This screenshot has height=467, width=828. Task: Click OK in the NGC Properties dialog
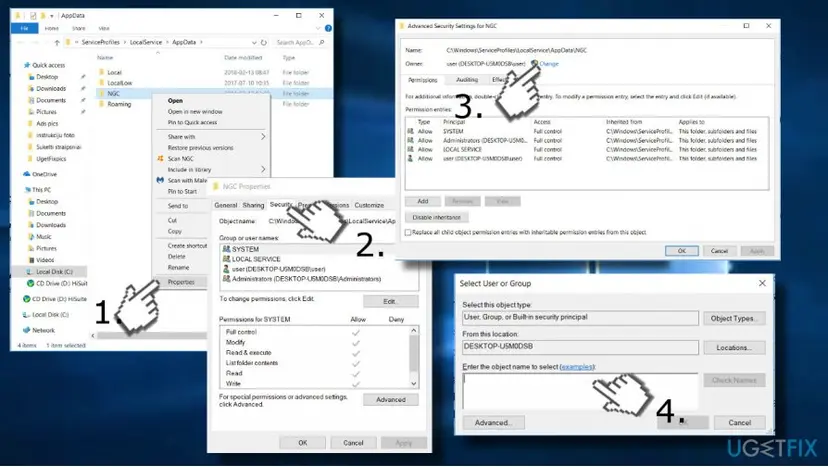(302, 443)
